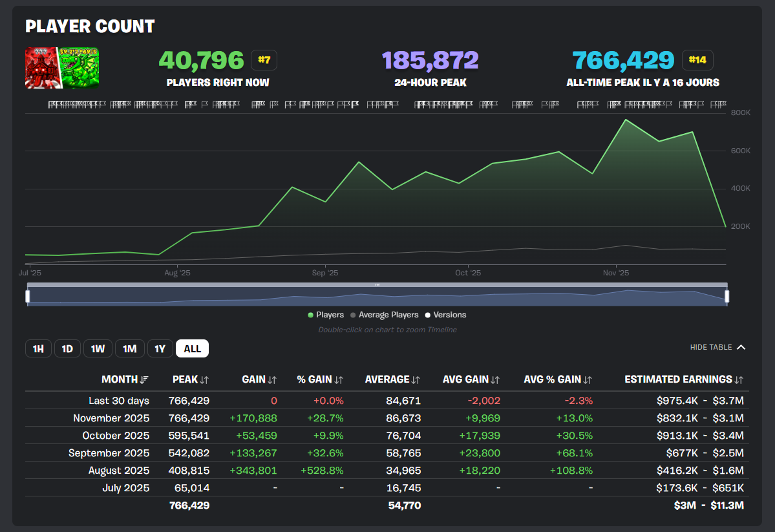This screenshot has width=775, height=532.
Task: Sort table by MONTH column icon
Action: click(144, 380)
